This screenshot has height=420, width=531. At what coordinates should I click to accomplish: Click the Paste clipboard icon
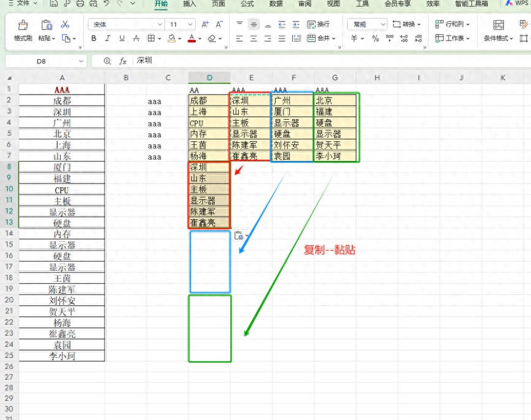(x=47, y=25)
